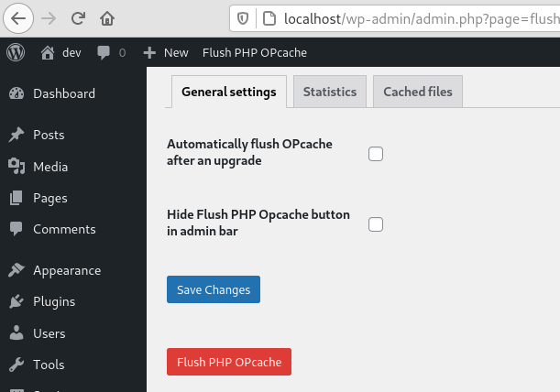Open the Appearance menu item
The height and width of the screenshot is (392, 560).
(67, 270)
